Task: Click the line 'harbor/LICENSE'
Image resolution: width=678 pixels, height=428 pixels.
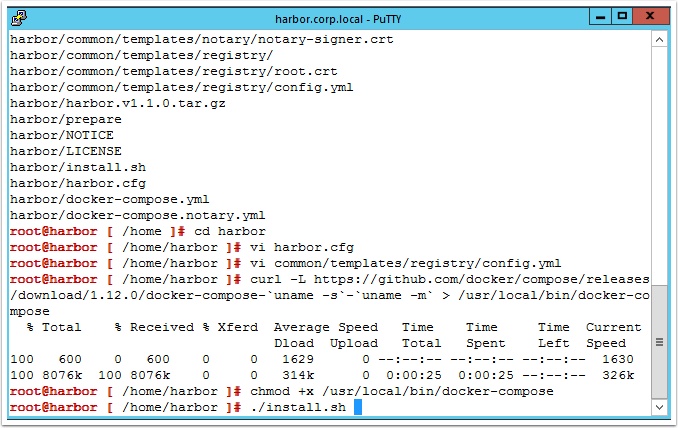Action: (x=66, y=151)
